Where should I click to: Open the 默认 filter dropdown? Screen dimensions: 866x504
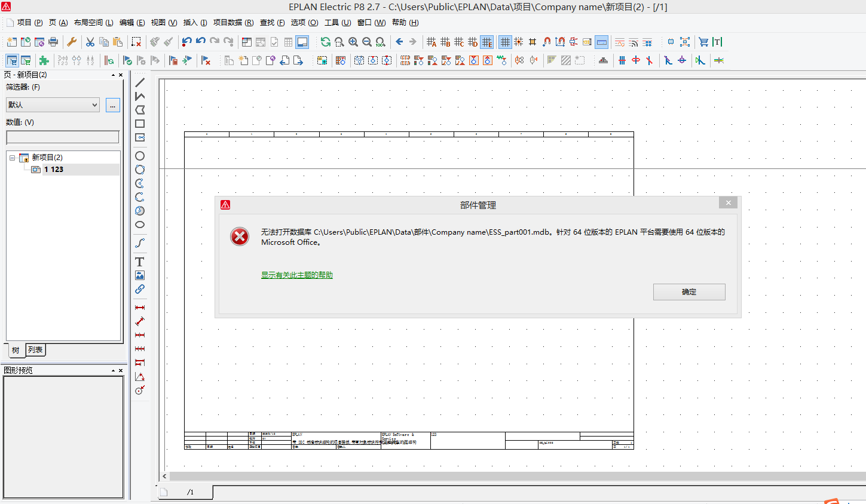pyautogui.click(x=53, y=105)
